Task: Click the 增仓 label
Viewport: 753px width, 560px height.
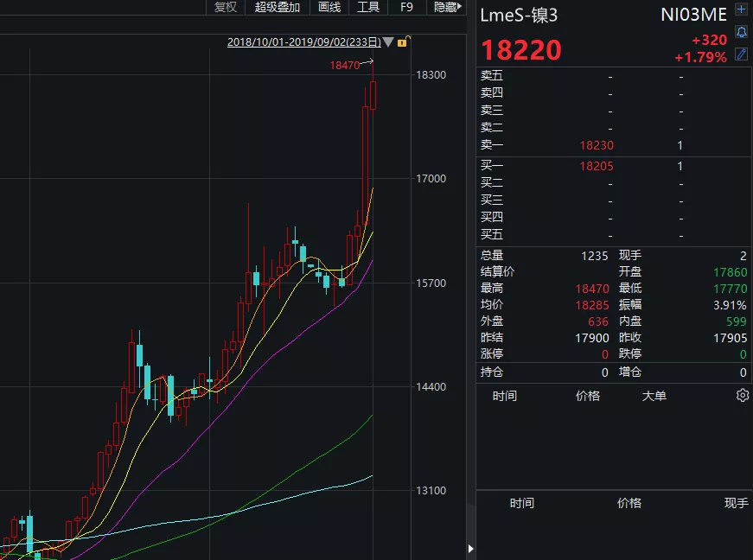Action: pos(630,372)
